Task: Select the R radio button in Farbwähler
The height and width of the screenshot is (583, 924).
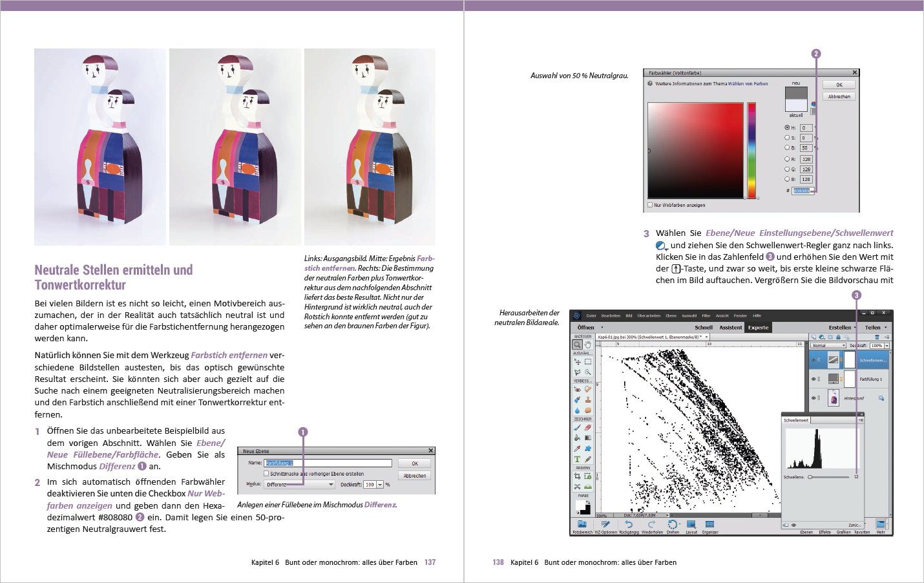Action: coord(787,159)
